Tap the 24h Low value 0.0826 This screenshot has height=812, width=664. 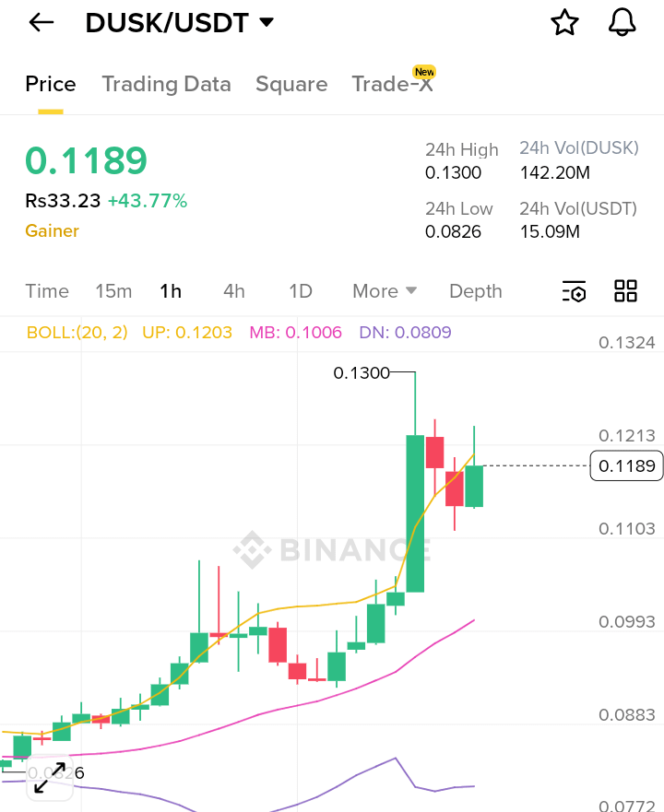click(454, 231)
